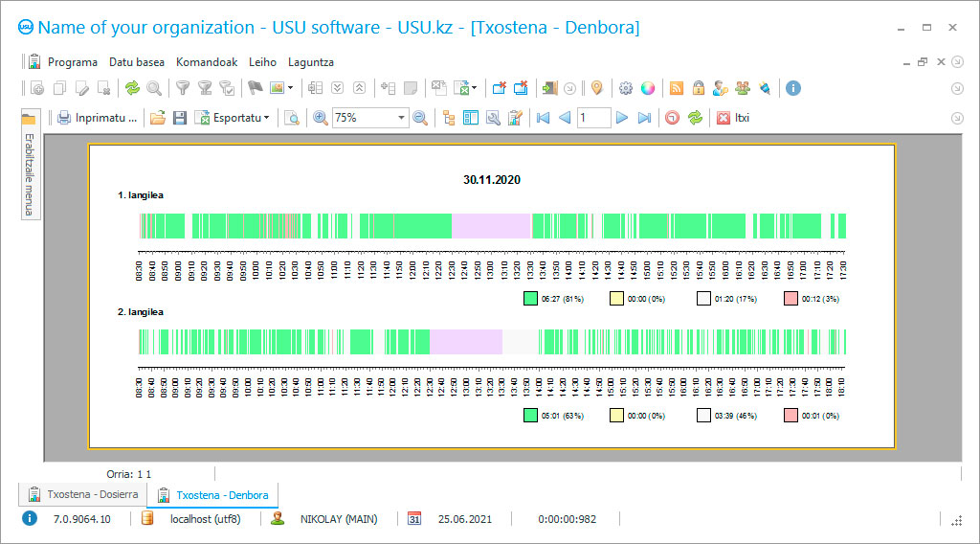Click the filter funnel icon
Viewport: 980px width, 544px height.
(182, 88)
